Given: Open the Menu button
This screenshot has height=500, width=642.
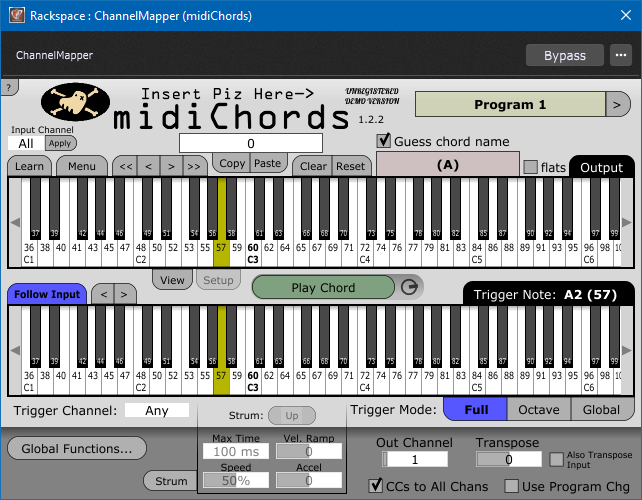Looking at the screenshot, I should click(x=81, y=166).
